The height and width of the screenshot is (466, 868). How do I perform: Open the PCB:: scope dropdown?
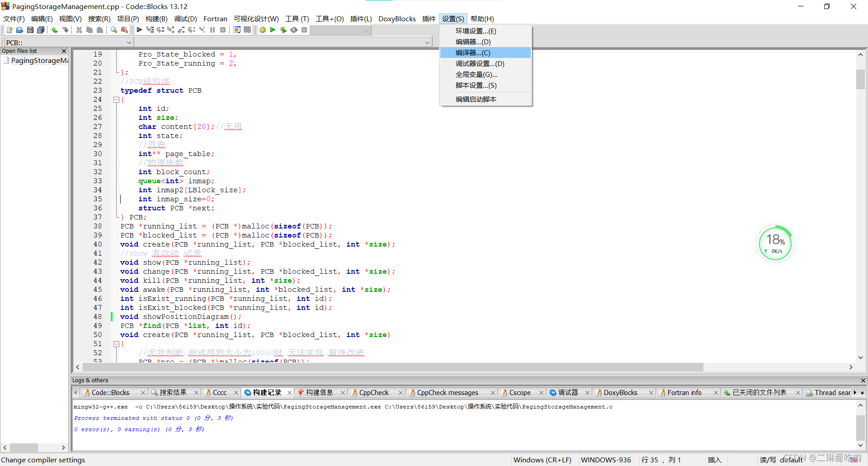pyautogui.click(x=130, y=42)
